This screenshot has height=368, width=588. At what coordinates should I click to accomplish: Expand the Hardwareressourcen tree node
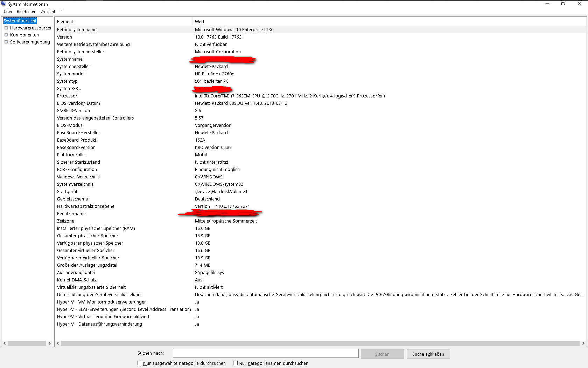pyautogui.click(x=6, y=28)
